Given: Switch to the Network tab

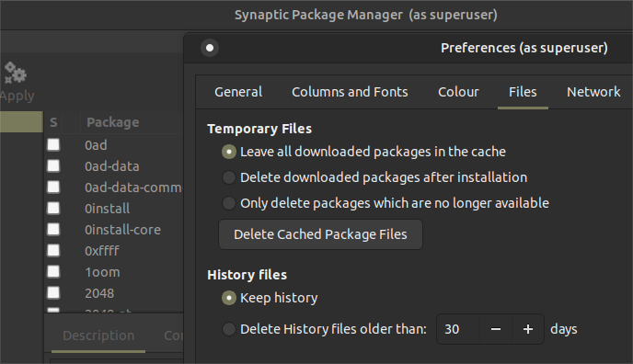Looking at the screenshot, I should (x=593, y=92).
